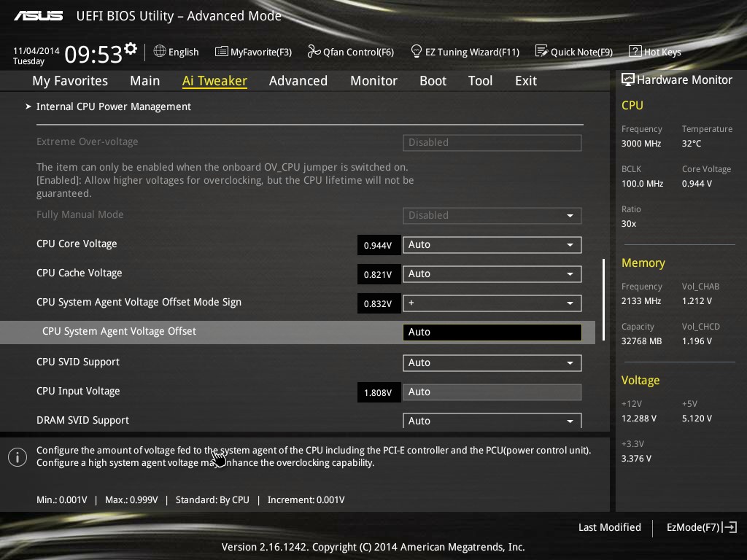Open the CPU Core Voltage dropdown

492,245
